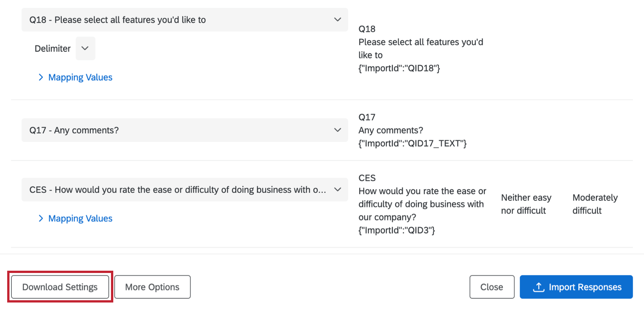The width and height of the screenshot is (644, 315).
Task: Click the chevron inside the Q18 selector
Action: tap(337, 20)
